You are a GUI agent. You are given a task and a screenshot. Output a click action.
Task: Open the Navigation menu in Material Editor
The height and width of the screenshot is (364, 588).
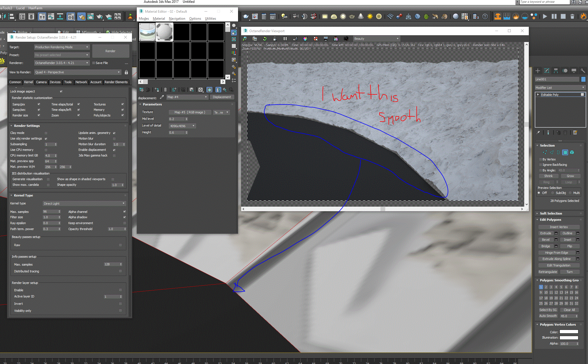pos(177,19)
